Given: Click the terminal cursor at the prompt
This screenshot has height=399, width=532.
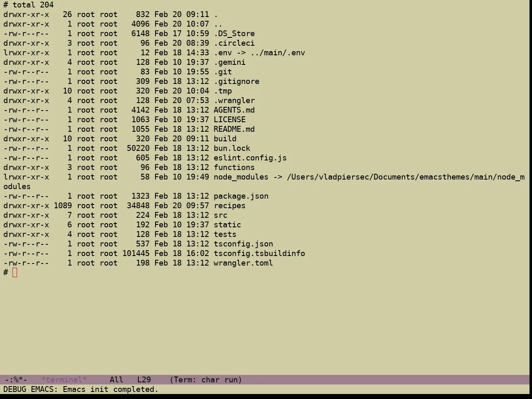Looking at the screenshot, I should 15,273.
